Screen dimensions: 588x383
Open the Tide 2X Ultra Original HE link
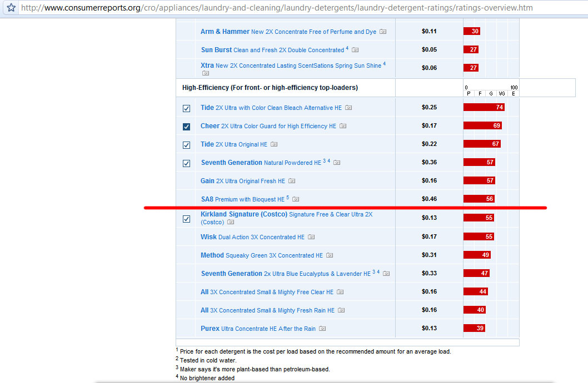click(x=234, y=144)
